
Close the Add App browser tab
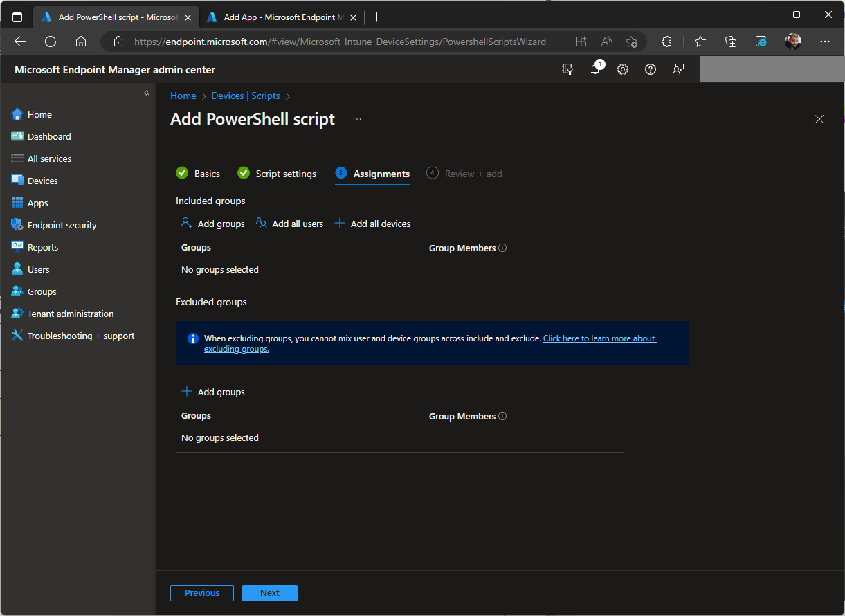click(352, 17)
